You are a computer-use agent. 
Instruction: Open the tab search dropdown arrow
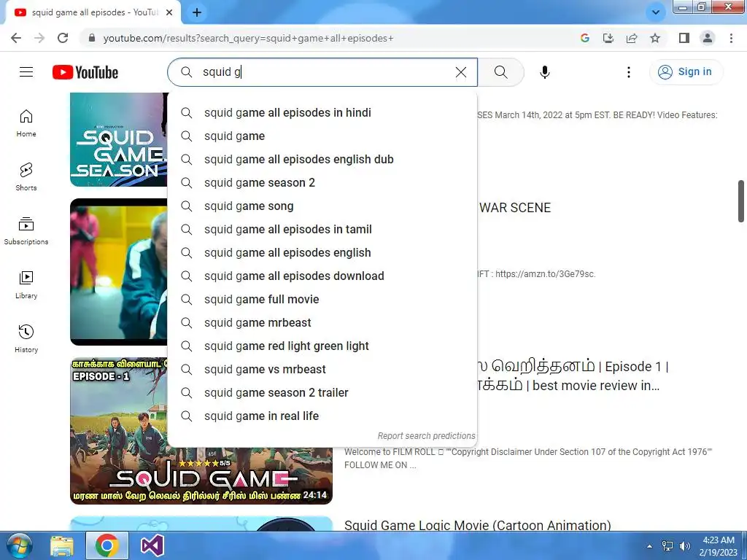tap(656, 12)
